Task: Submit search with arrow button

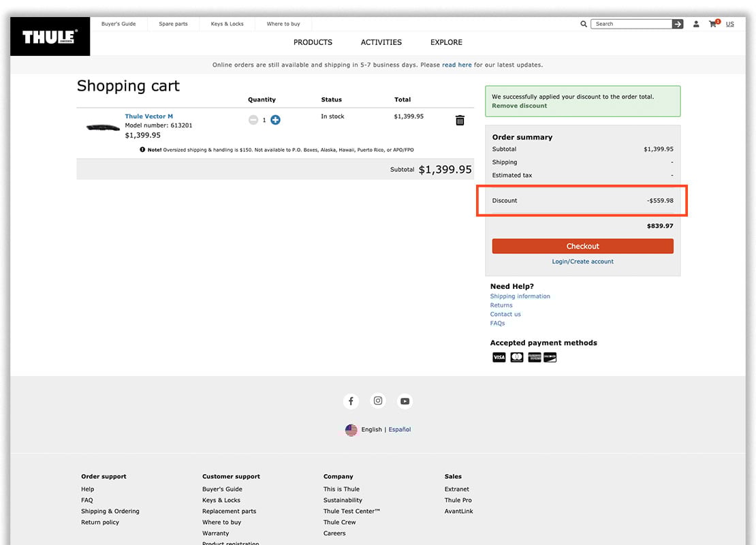Action: [678, 24]
